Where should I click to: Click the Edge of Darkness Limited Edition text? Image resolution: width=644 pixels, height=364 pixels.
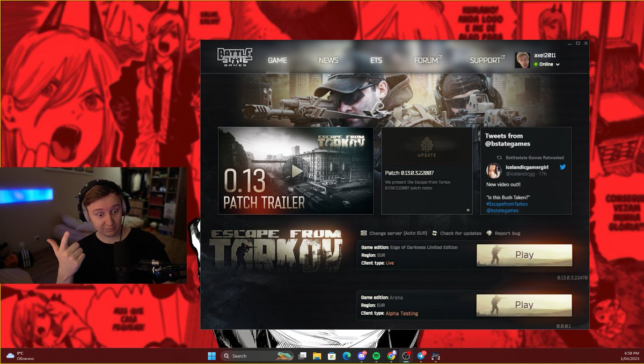pyautogui.click(x=425, y=247)
